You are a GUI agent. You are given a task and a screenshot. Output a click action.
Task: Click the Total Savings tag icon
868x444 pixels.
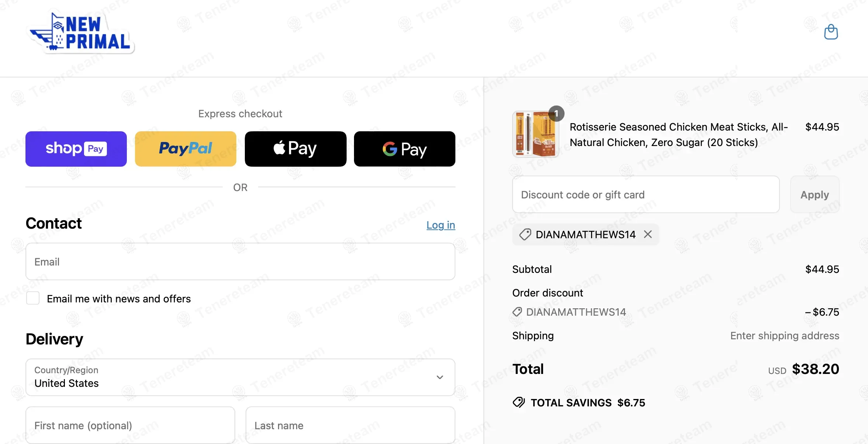[x=519, y=402]
